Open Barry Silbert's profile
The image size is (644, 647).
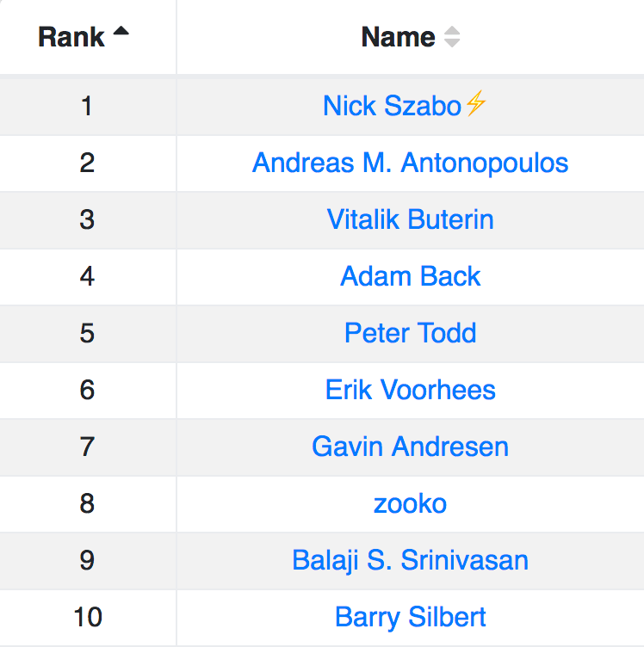click(x=411, y=617)
